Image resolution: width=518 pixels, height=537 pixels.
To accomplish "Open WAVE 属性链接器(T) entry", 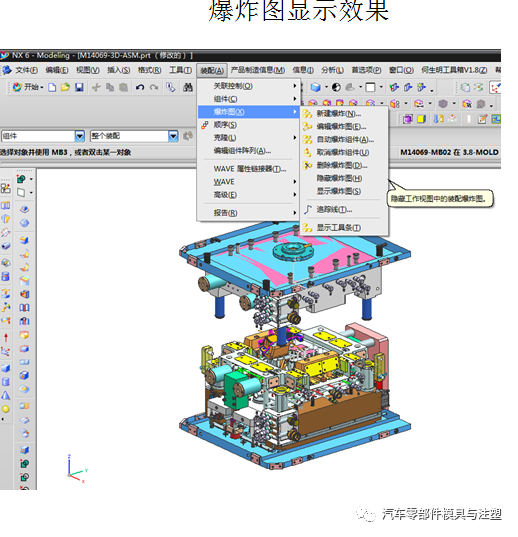I will click(249, 169).
